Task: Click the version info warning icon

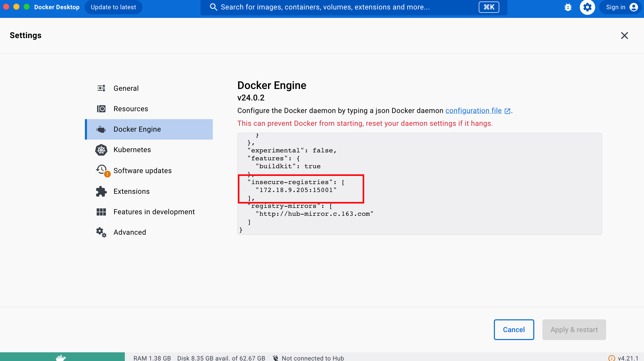Action: 612,358
